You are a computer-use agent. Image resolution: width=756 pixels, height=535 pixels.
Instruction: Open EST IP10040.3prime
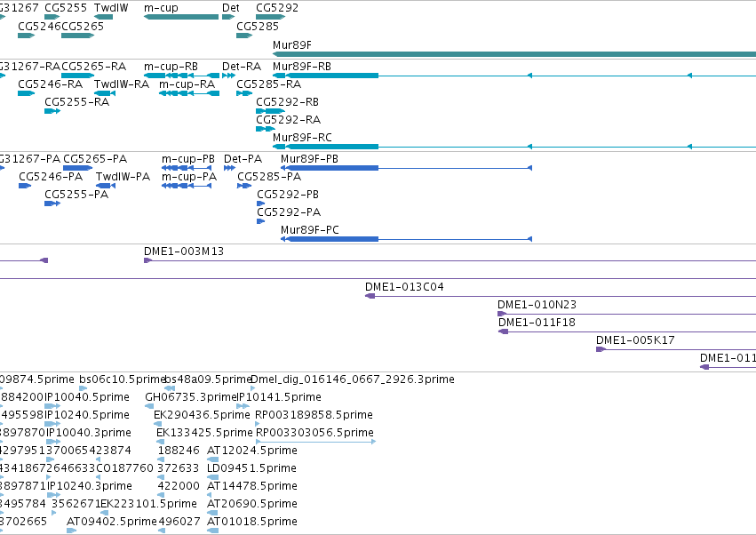(53, 442)
